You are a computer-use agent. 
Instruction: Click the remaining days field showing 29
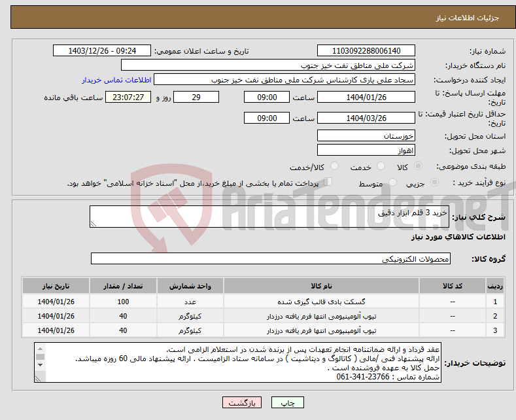(x=196, y=97)
